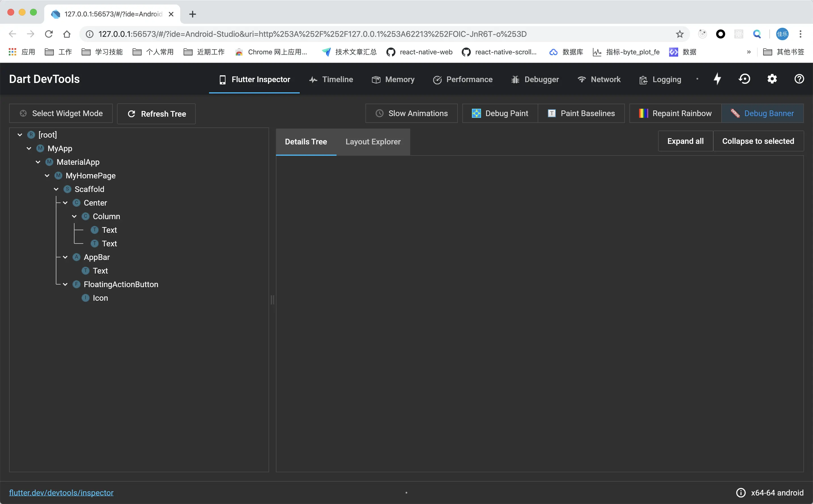Open the Performance tab
Image resolution: width=813 pixels, height=504 pixels.
point(463,79)
